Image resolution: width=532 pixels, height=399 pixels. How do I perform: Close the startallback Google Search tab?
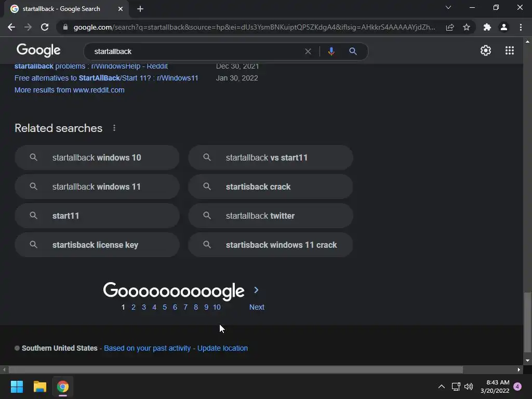click(x=121, y=9)
